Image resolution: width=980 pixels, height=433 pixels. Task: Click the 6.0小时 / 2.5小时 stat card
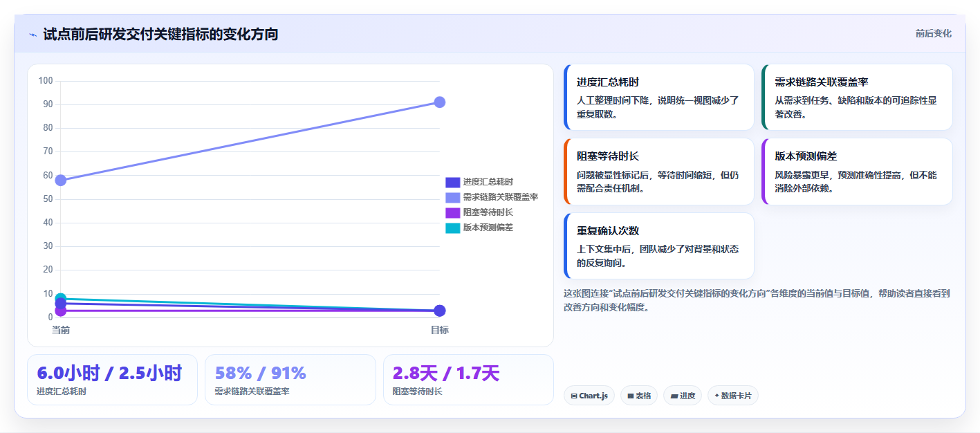point(112,380)
